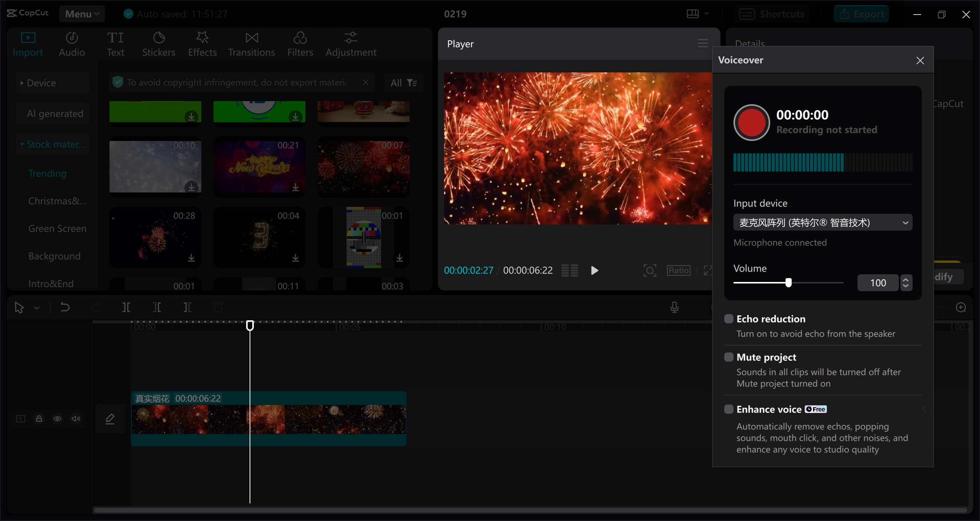
Task: Enable Enhance voice
Action: click(728, 409)
